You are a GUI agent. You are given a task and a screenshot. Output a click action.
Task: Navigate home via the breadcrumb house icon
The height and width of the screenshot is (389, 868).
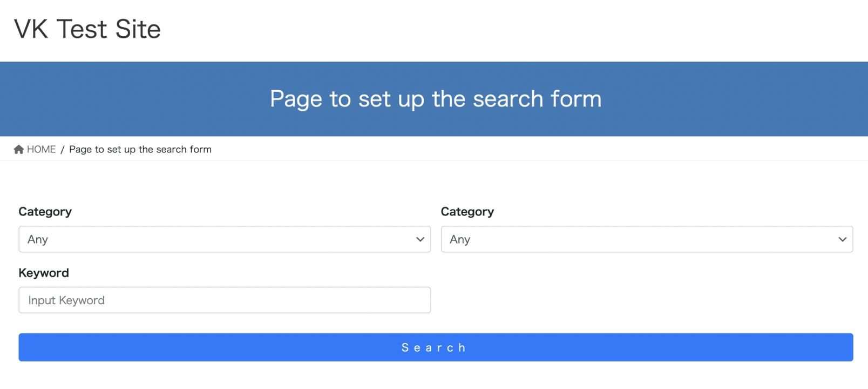tap(18, 149)
